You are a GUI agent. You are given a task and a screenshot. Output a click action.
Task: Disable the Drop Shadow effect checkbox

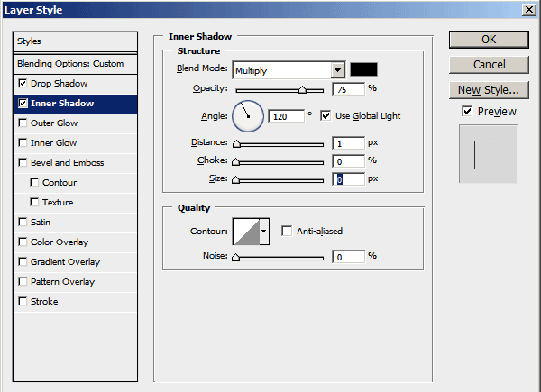point(23,84)
